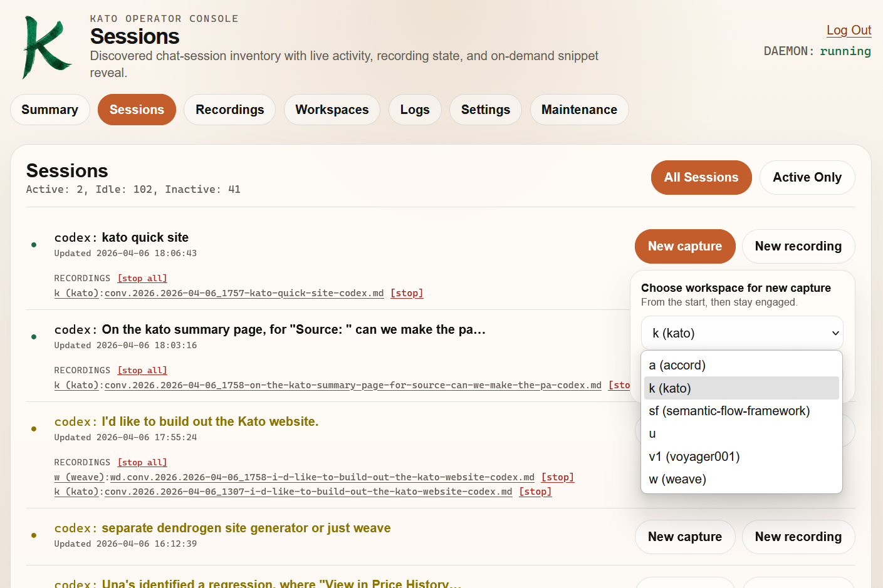This screenshot has height=588, width=883.
Task: Open the Maintenance tab
Action: (578, 110)
